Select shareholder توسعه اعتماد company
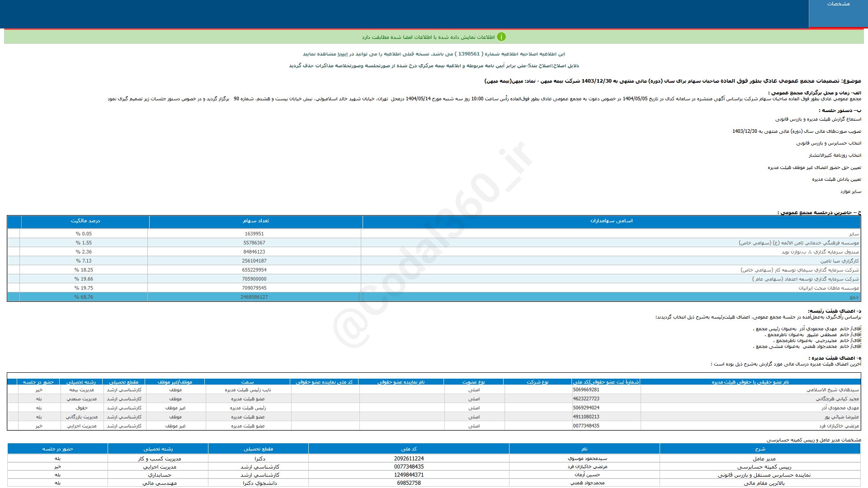Image resolution: width=868 pixels, height=488 pixels. pyautogui.click(x=806, y=279)
